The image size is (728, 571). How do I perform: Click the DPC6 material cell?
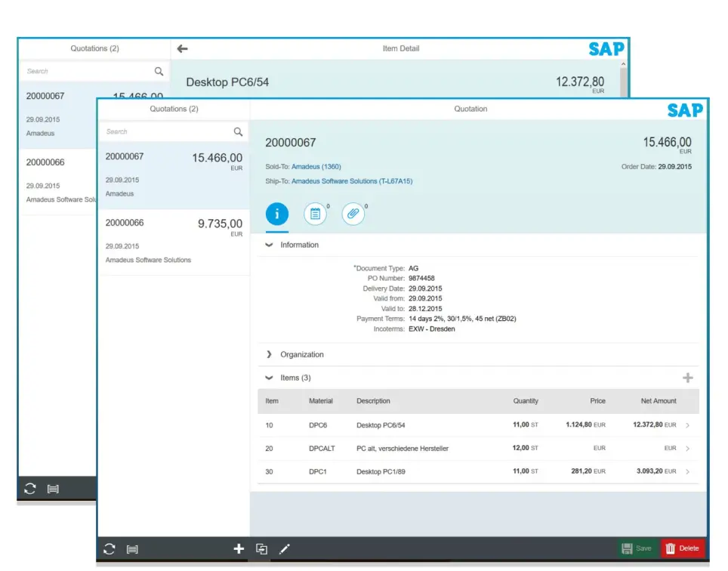pyautogui.click(x=318, y=425)
